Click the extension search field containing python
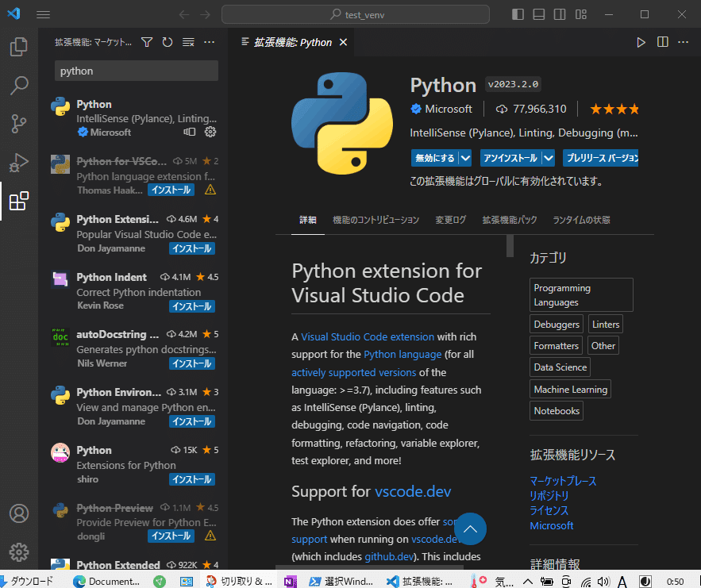 click(x=137, y=71)
